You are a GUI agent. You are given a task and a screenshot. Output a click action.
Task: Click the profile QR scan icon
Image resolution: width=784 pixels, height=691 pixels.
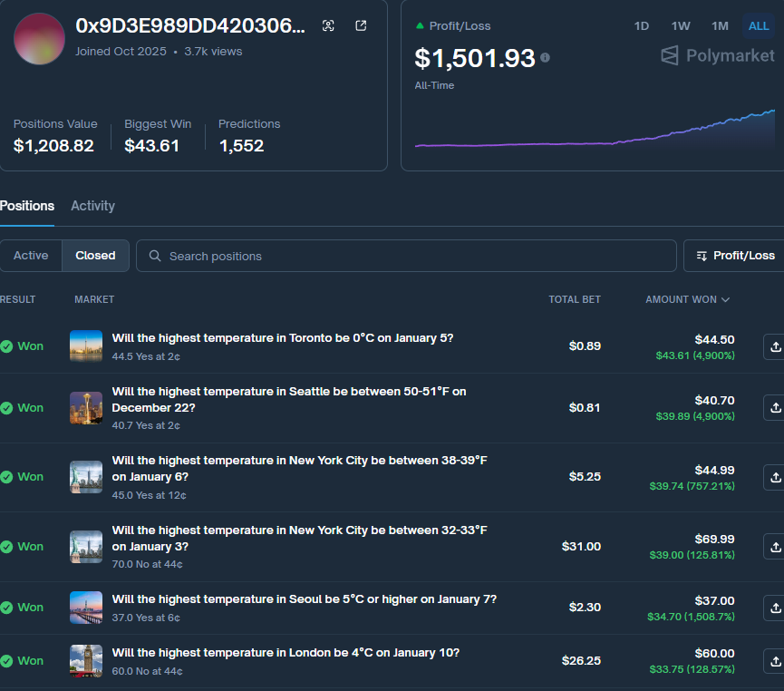pos(328,26)
